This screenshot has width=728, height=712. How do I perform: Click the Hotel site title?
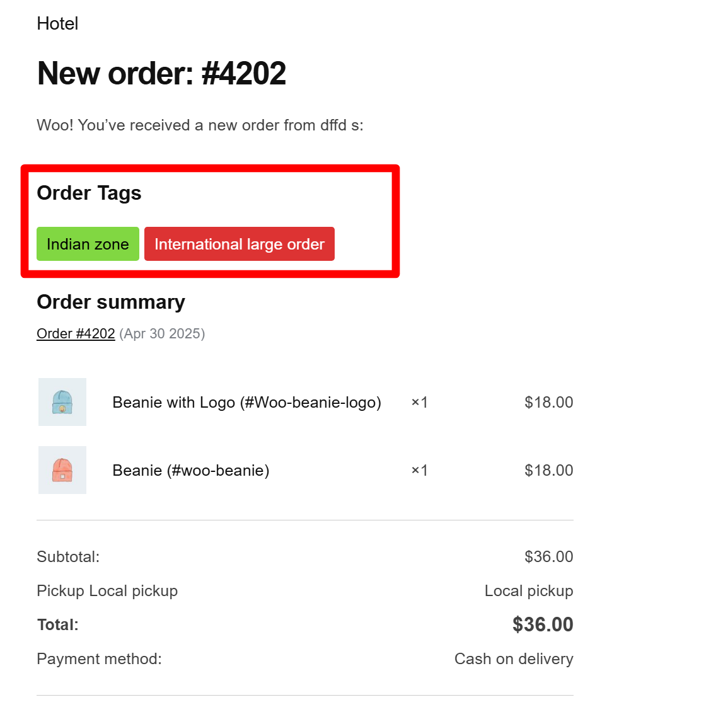point(57,23)
